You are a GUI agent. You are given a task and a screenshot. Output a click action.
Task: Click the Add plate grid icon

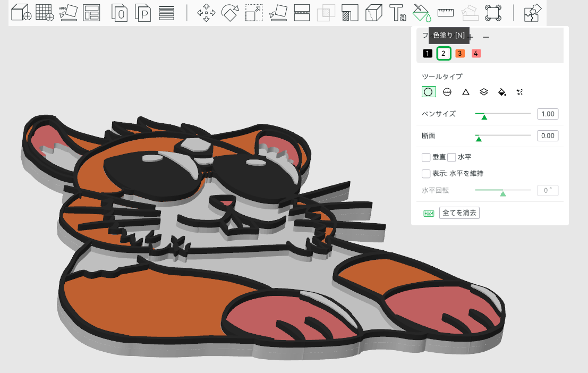click(x=45, y=12)
